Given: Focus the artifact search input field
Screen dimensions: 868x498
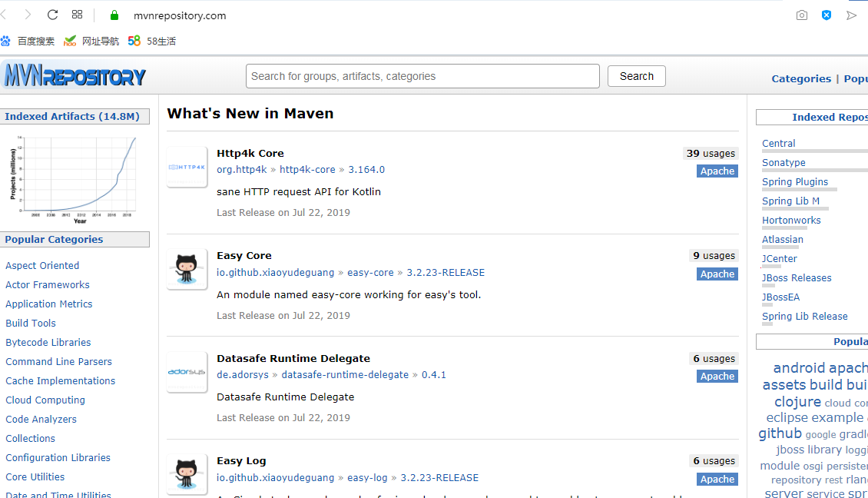Looking at the screenshot, I should 422,76.
